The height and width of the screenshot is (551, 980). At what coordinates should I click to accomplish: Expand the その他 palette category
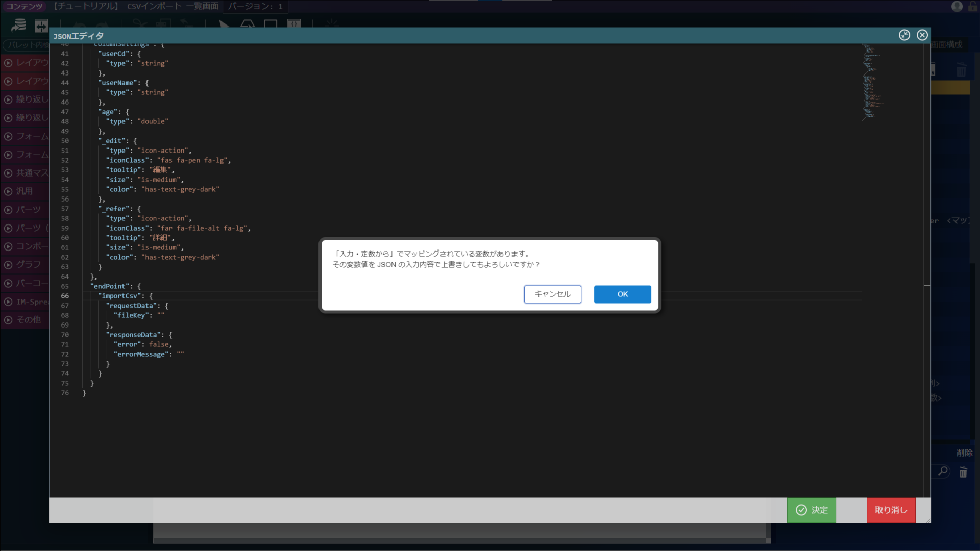(x=26, y=320)
